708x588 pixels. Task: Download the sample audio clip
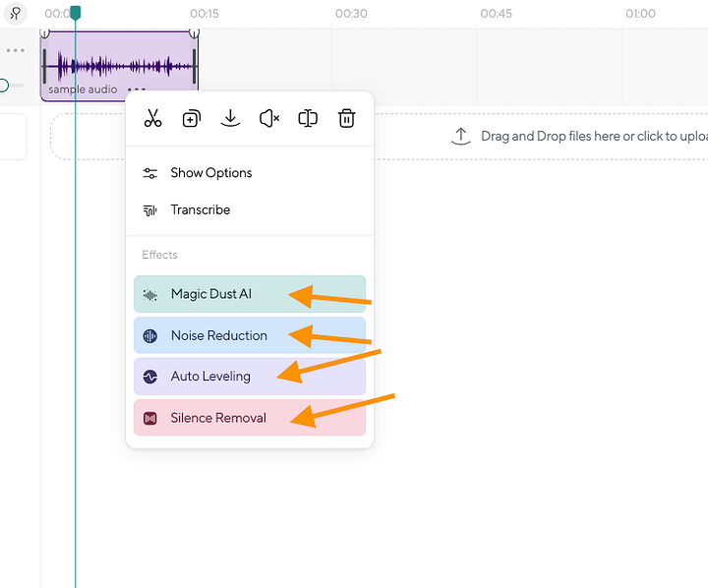coord(230,118)
